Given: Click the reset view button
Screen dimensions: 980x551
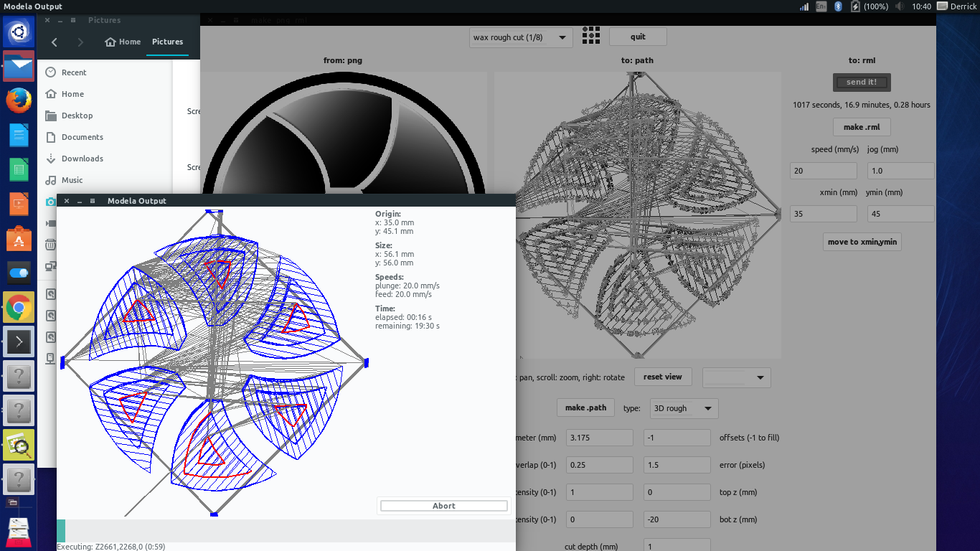Looking at the screenshot, I should pyautogui.click(x=663, y=377).
